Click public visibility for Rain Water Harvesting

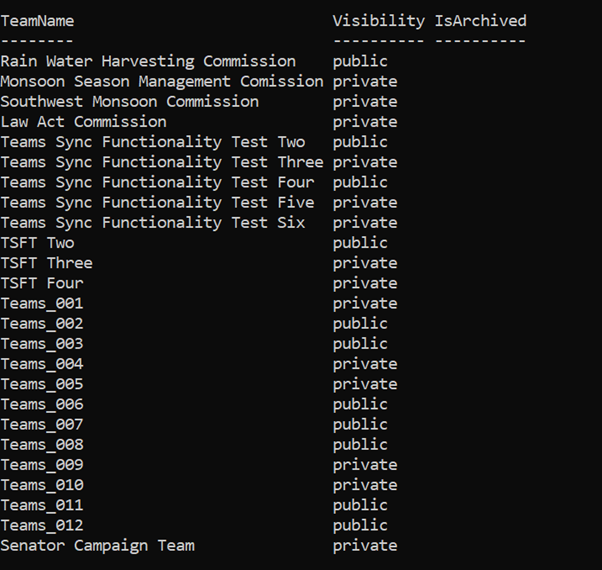360,61
